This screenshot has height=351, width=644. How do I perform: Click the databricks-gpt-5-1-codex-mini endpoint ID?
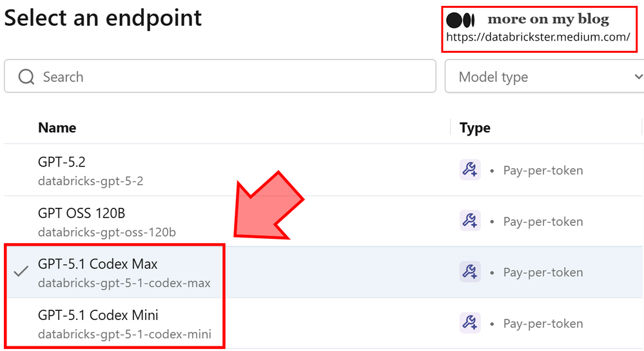(124, 334)
